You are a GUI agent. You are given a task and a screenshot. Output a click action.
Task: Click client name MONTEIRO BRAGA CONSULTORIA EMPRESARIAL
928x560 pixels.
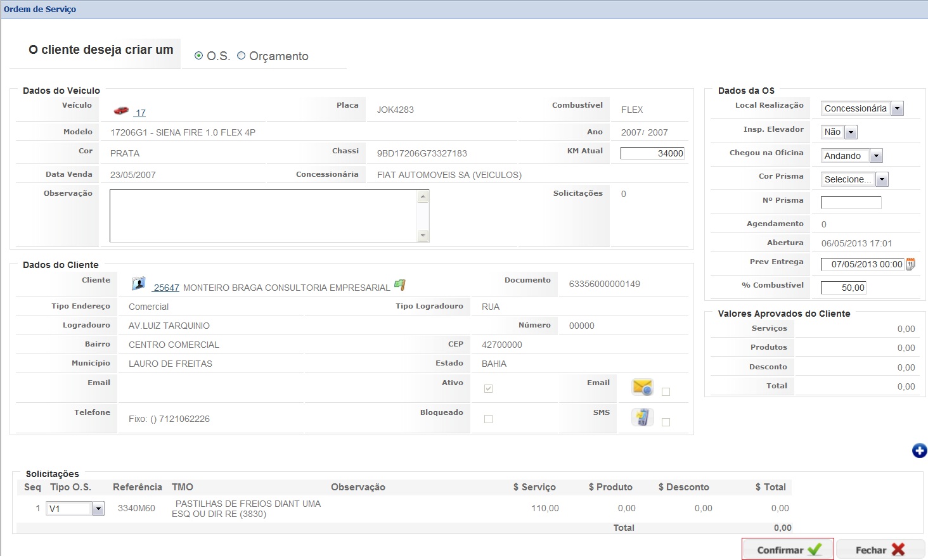pyautogui.click(x=287, y=288)
